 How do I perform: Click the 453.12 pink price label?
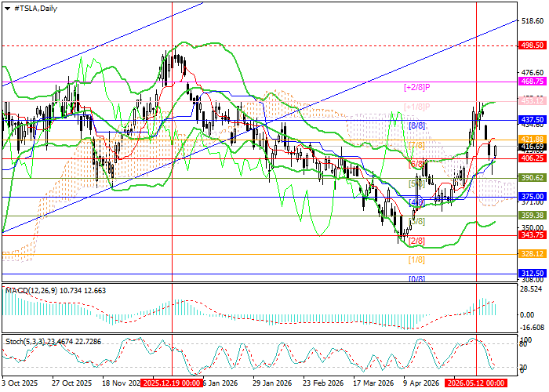(532, 101)
